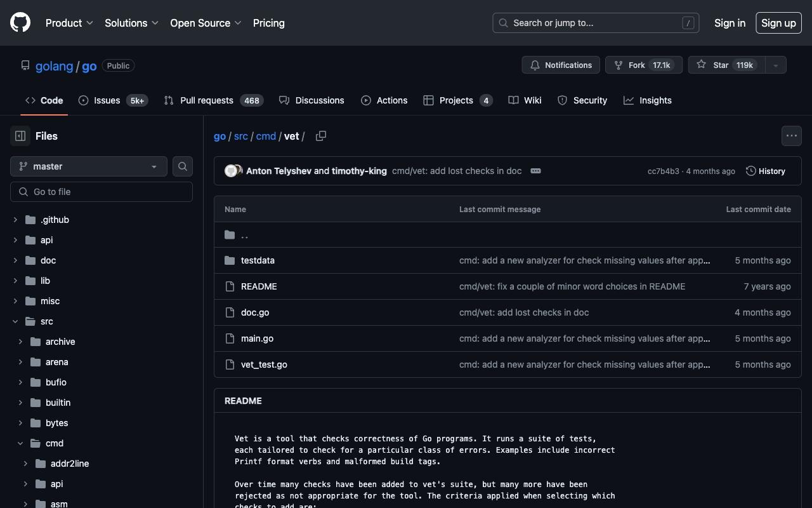Expand the bufio tree folder
The width and height of the screenshot is (812, 508).
point(20,382)
